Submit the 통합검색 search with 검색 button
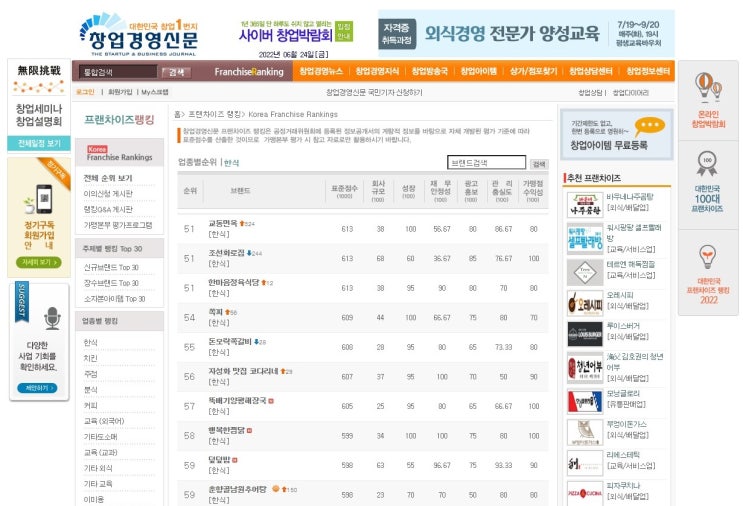 pyautogui.click(x=176, y=72)
